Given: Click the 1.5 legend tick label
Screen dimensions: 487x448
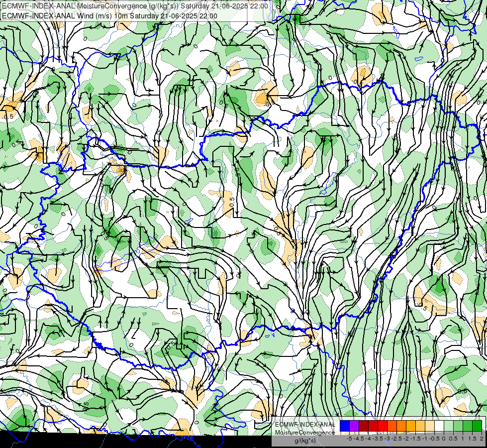Looking at the screenshot, I should click(x=472, y=439).
